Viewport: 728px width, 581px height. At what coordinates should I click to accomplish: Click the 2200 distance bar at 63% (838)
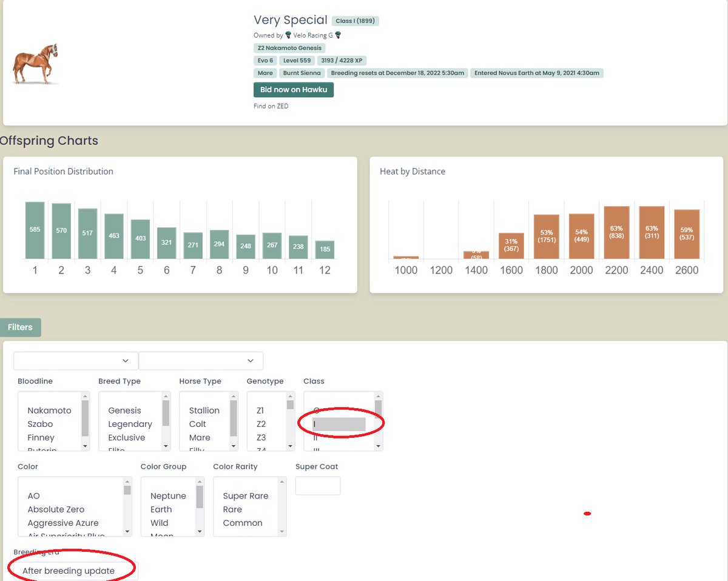(616, 233)
